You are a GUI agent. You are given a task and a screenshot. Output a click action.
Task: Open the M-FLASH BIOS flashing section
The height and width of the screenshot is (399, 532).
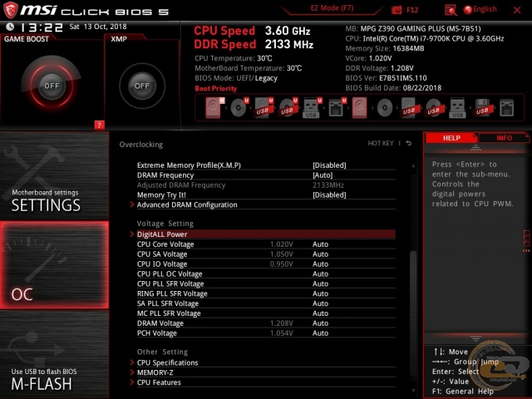[x=54, y=355]
